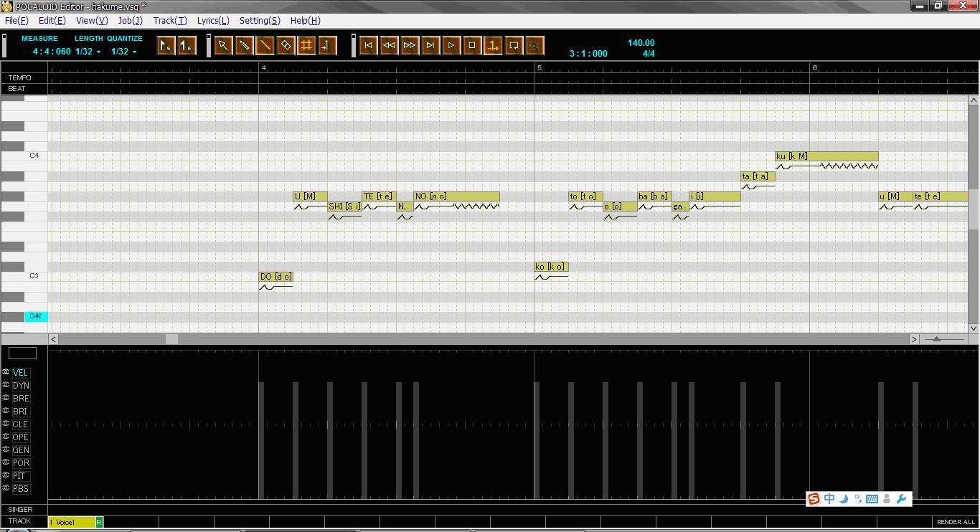Click the horizontal scrollbar thumb
The width and height of the screenshot is (980, 532).
(171, 338)
